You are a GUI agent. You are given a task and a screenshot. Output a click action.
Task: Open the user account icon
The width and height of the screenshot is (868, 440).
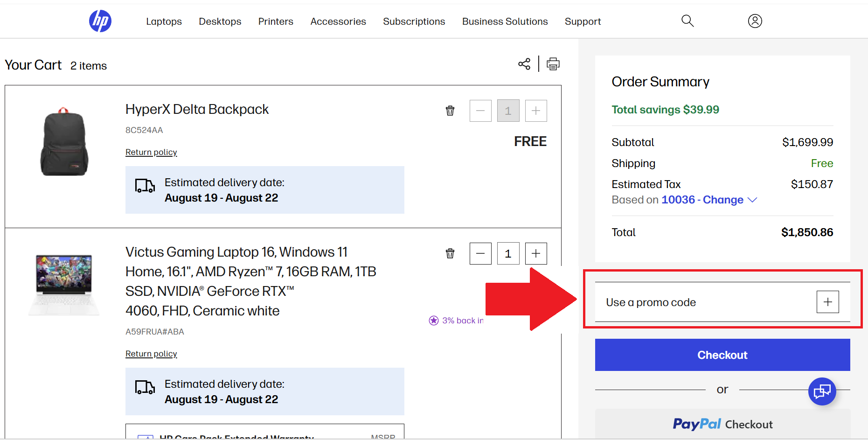tap(755, 21)
